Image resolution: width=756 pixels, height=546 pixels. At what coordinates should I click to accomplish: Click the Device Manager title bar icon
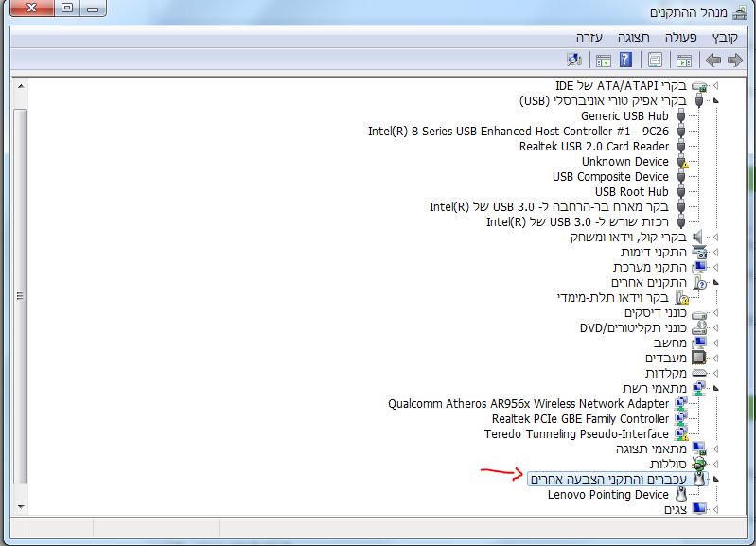740,12
